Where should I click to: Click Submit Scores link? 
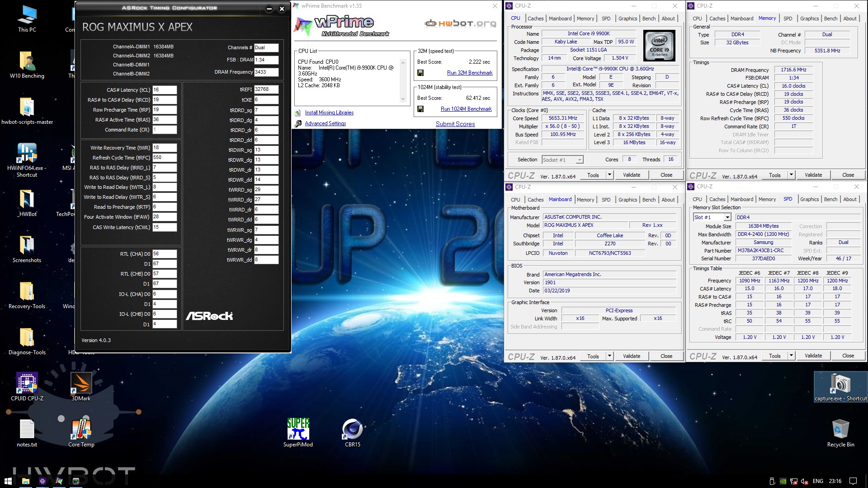click(455, 124)
